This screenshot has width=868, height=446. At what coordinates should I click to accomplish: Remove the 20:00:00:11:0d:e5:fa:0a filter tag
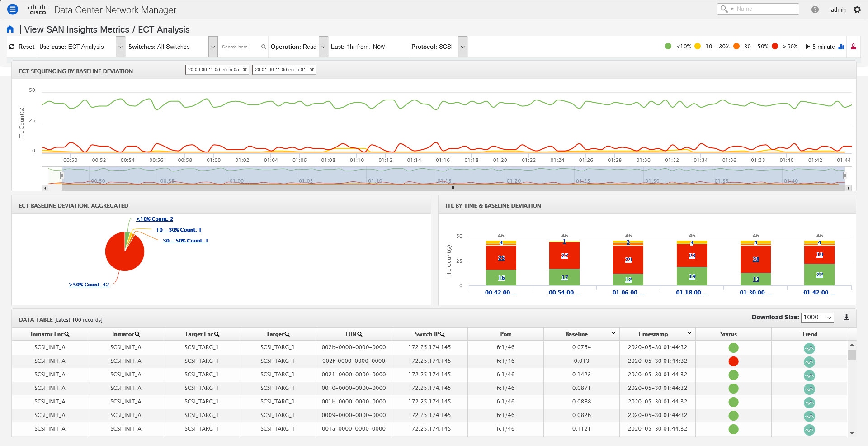tap(245, 70)
